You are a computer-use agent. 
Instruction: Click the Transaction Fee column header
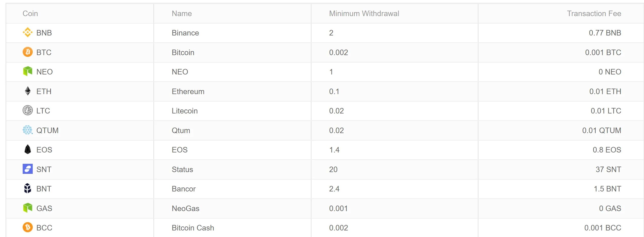click(594, 14)
